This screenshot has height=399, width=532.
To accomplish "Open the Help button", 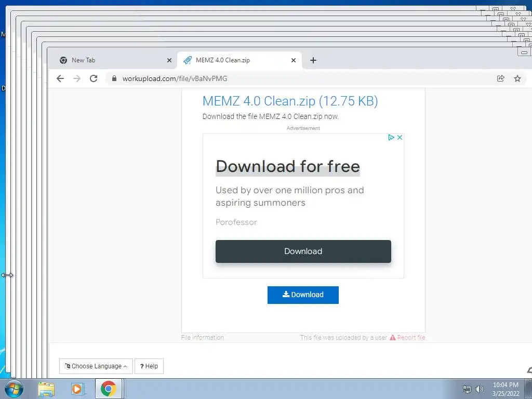I will [149, 366].
